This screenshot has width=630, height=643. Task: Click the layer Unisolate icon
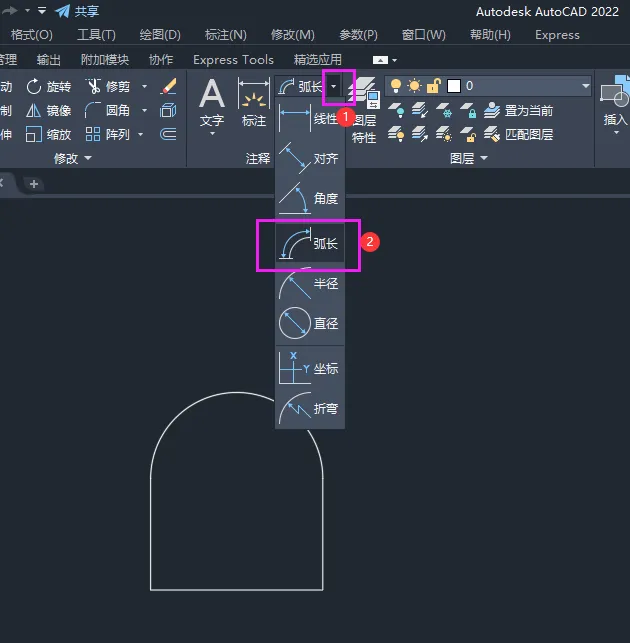click(420, 134)
